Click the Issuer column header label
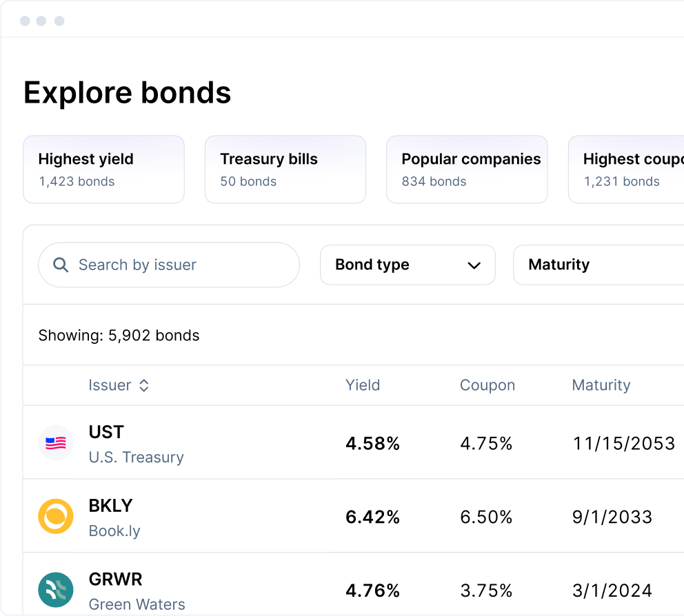 tap(110, 385)
